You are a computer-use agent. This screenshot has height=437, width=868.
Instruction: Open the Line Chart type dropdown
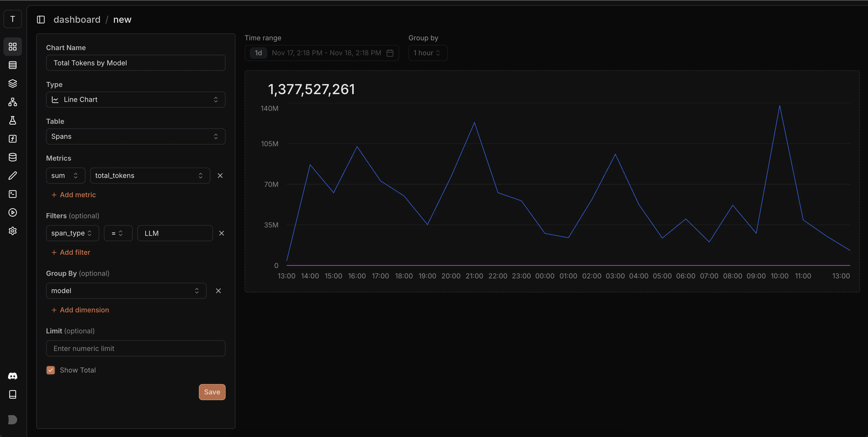(x=136, y=99)
